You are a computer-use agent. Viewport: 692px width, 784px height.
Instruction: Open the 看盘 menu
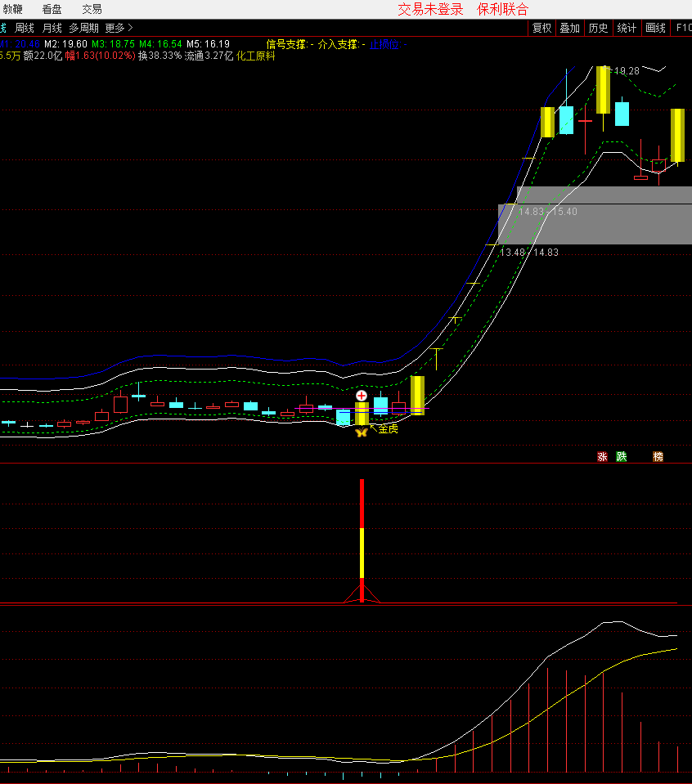coord(52,9)
